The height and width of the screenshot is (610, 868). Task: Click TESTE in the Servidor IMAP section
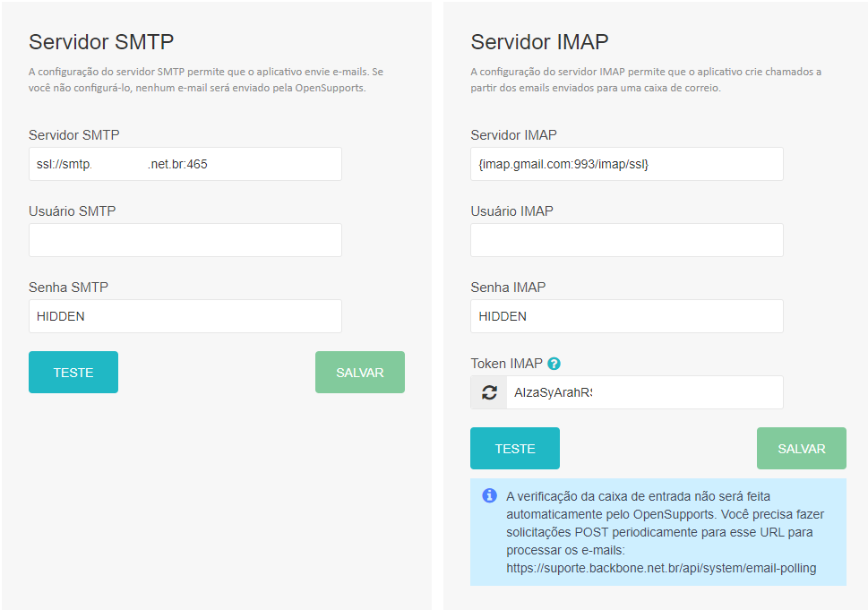pyautogui.click(x=514, y=448)
